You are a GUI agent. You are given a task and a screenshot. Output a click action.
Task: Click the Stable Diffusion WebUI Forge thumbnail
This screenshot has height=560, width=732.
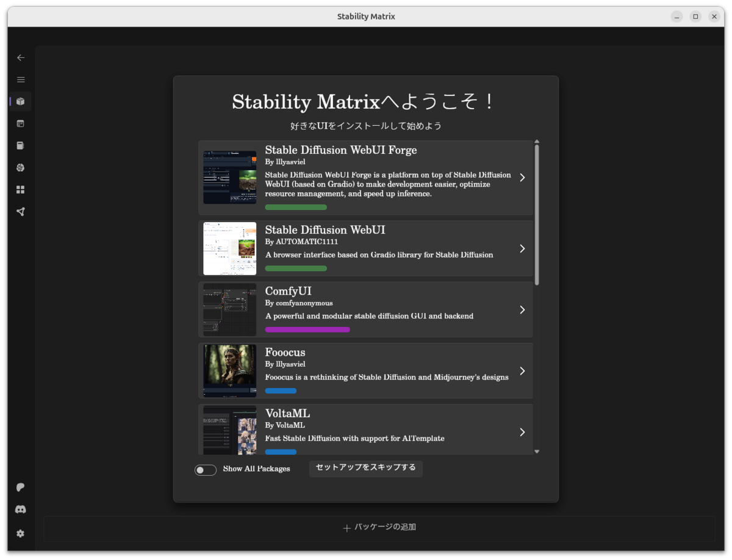click(230, 178)
